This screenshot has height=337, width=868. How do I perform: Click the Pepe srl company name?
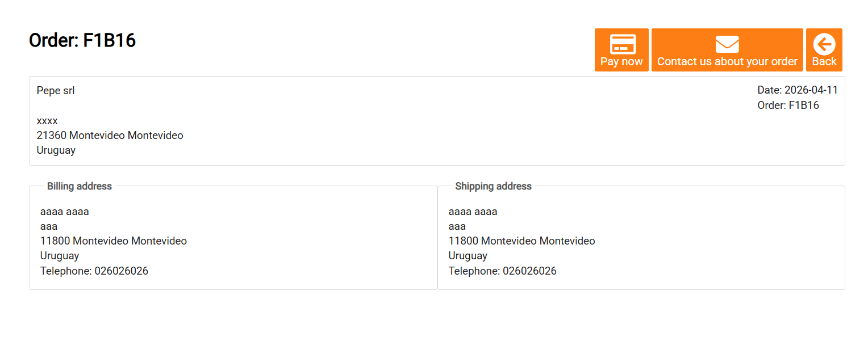(56, 90)
